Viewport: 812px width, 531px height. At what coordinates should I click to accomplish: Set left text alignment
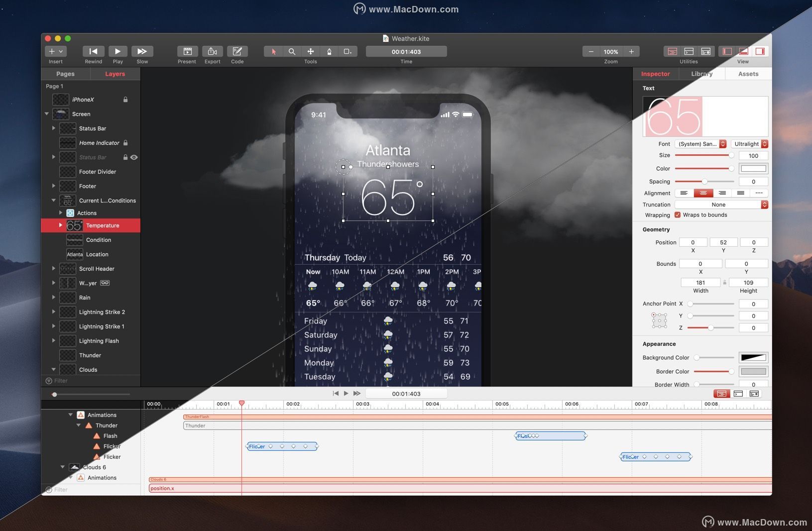click(x=684, y=193)
